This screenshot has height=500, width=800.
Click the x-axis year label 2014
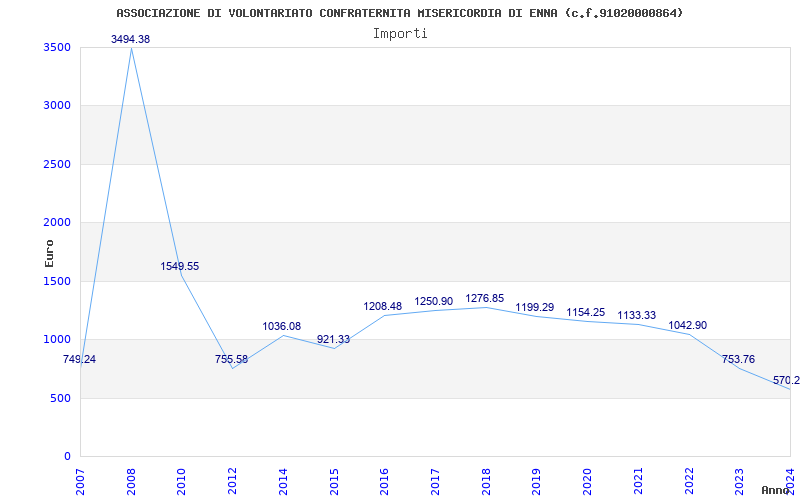(x=283, y=482)
